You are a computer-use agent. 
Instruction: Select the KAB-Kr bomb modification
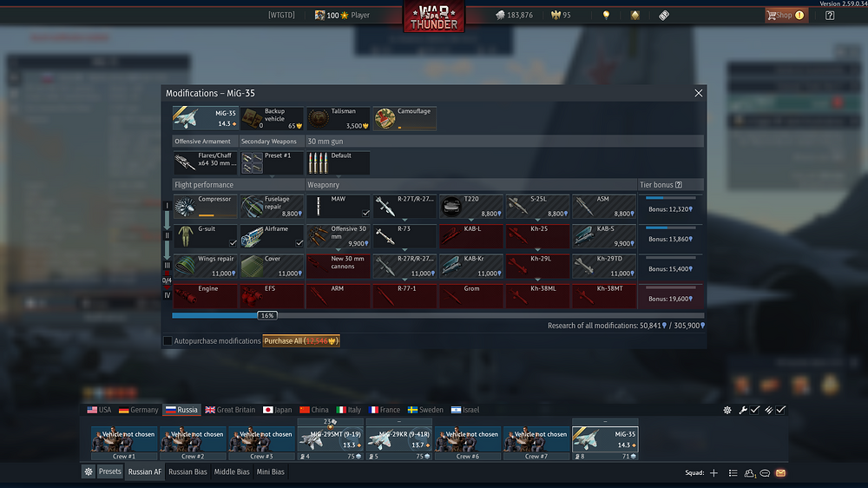tap(471, 266)
